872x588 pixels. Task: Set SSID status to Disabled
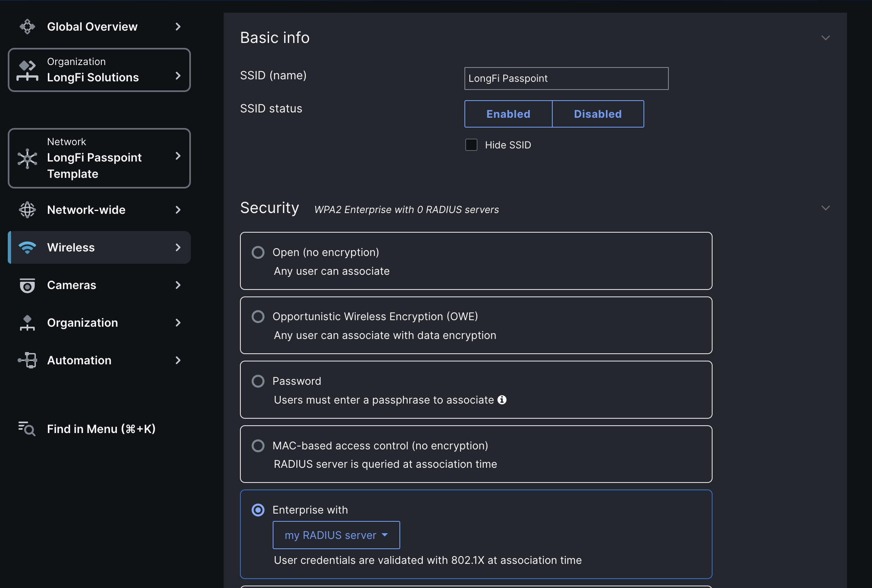[x=598, y=114]
